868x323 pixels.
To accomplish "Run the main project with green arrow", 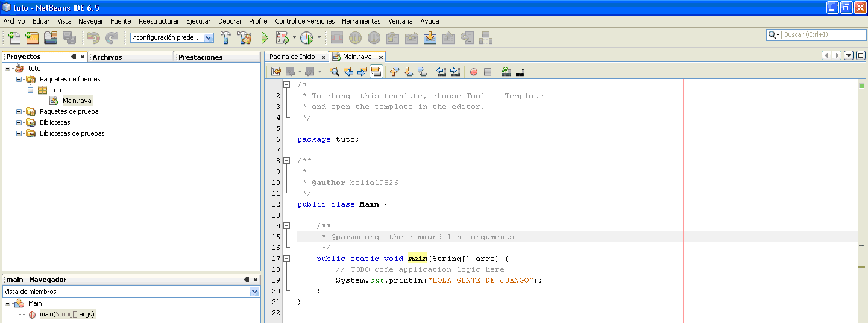I will pos(264,37).
